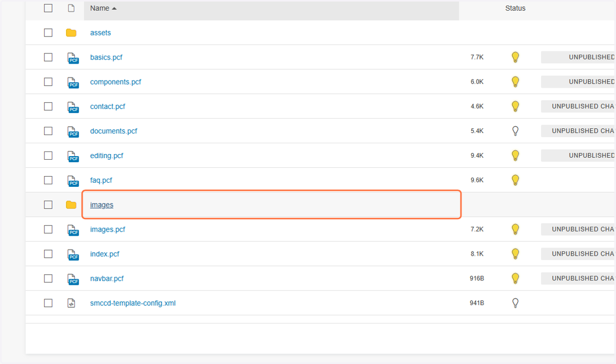Click the documents.pcf PCF file icon
Viewport: 616px width, 364px height.
73,131
